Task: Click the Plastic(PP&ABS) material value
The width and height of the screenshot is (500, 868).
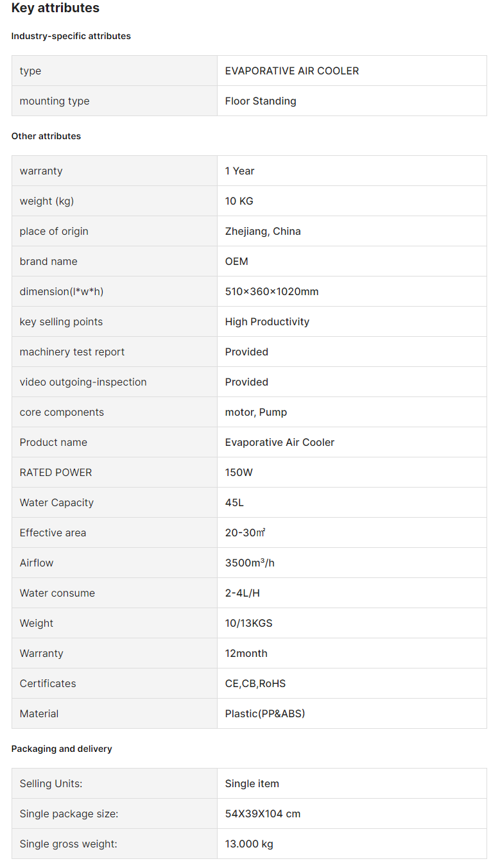Action: pos(265,714)
